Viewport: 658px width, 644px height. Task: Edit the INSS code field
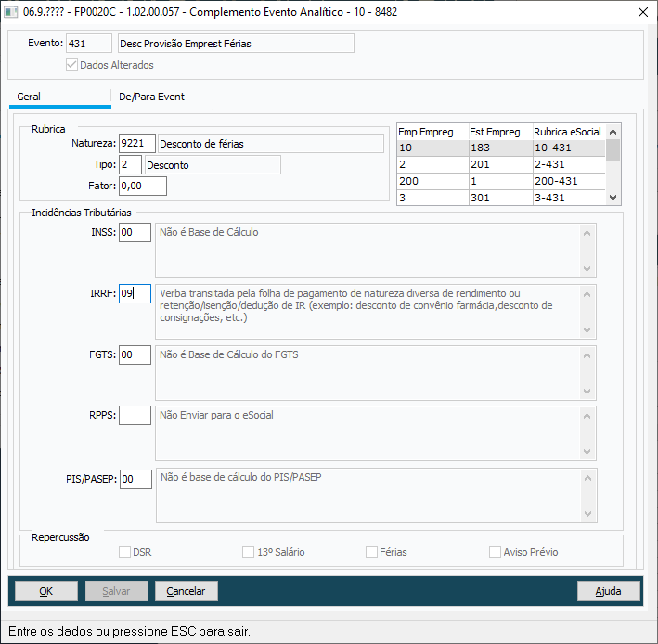coord(135,232)
